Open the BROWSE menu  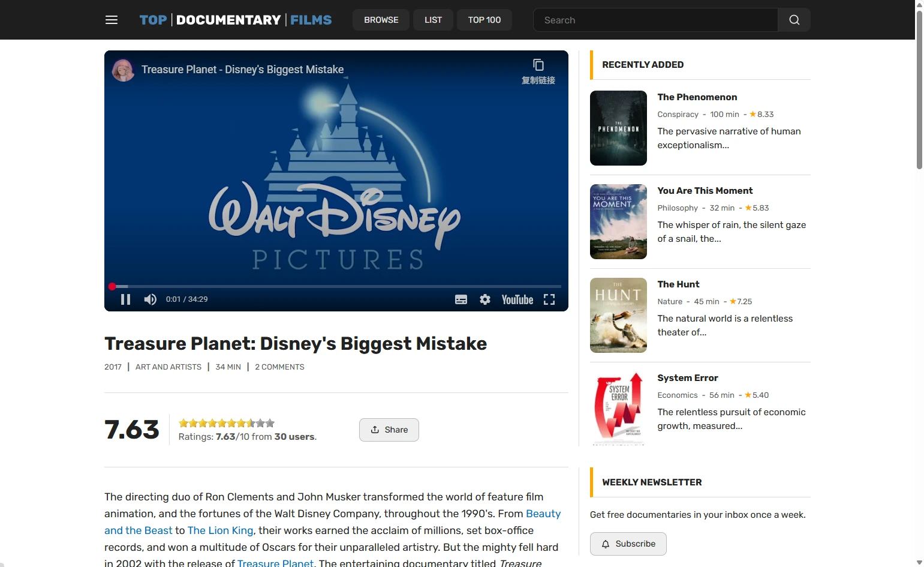[381, 20]
